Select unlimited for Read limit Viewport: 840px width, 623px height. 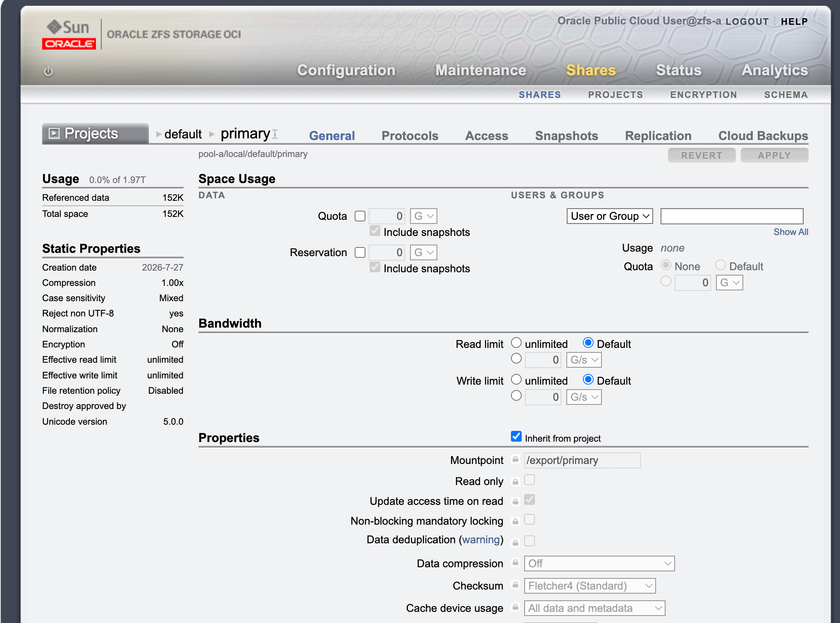point(516,342)
